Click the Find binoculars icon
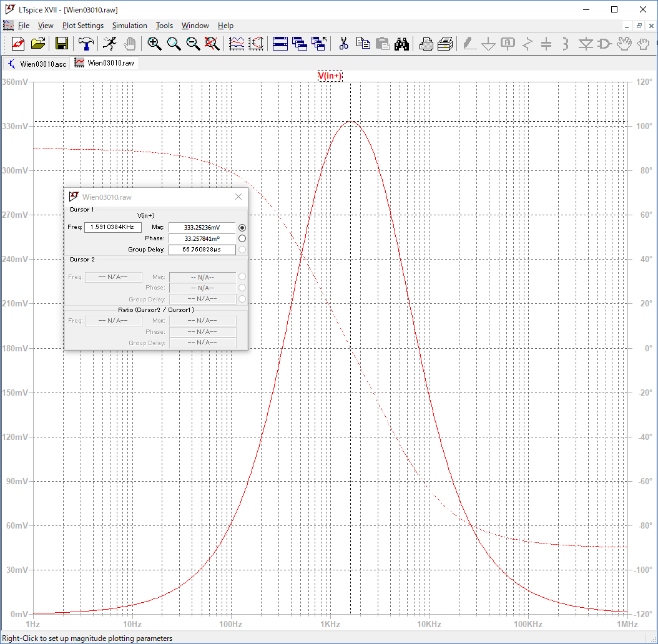 point(401,44)
